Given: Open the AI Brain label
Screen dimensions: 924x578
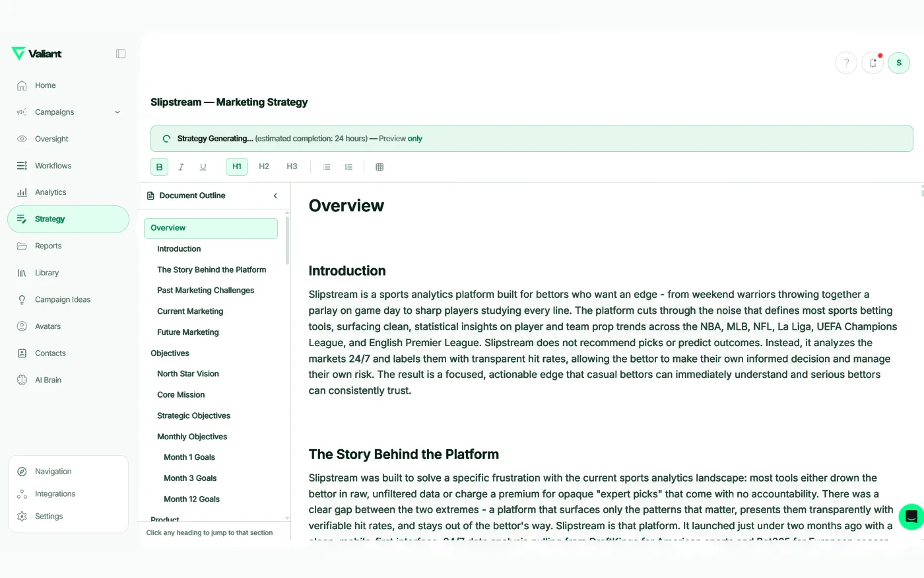Looking at the screenshot, I should click(48, 380).
